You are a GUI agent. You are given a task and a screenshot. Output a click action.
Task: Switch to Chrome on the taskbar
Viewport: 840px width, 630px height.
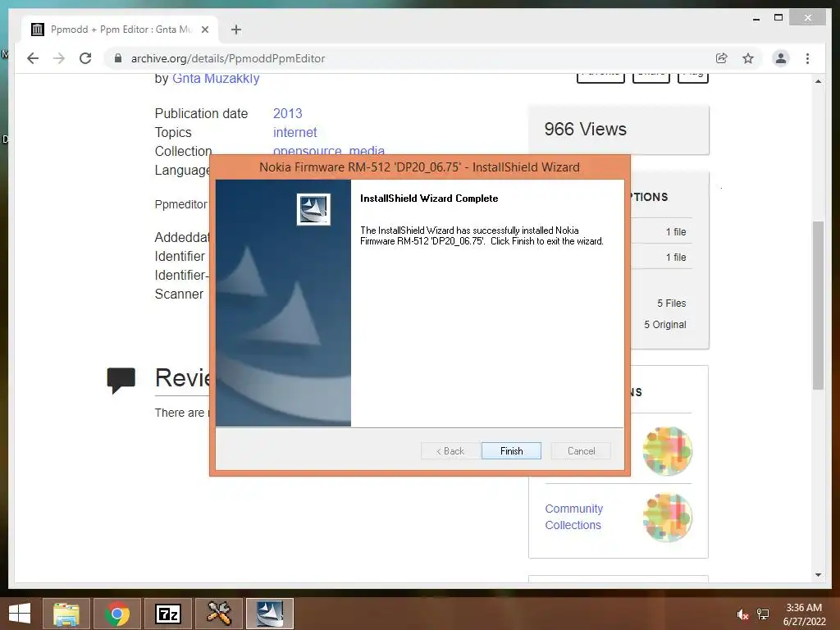[117, 614]
